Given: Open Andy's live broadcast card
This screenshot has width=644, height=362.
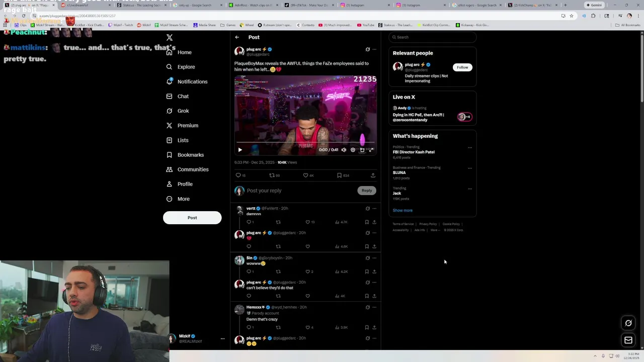Looking at the screenshot, I should [432, 114].
